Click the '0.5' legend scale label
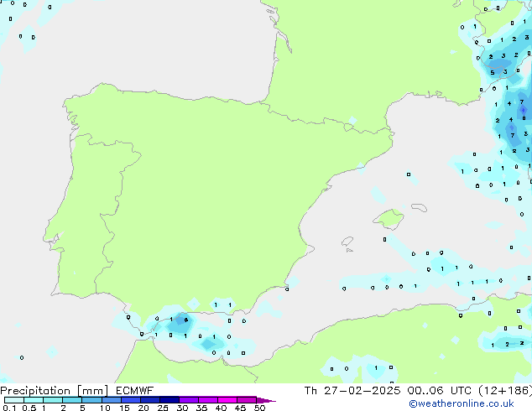Viewport: 532px width, 411px height. click(x=29, y=408)
